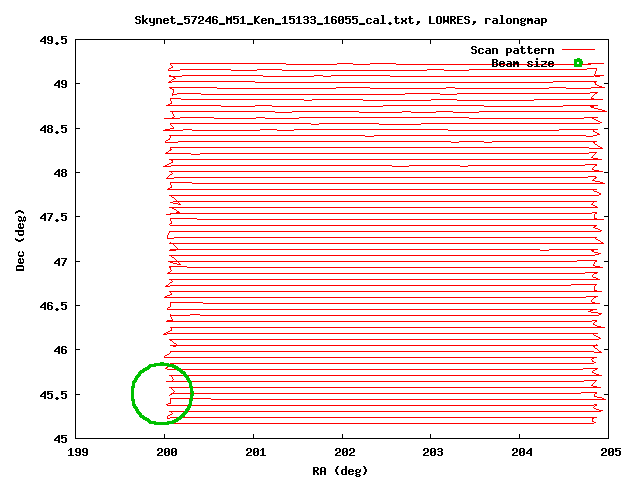Viewport: 640px width, 480px height.
Task: Click the x-axis tick label 200
Action: (x=167, y=452)
